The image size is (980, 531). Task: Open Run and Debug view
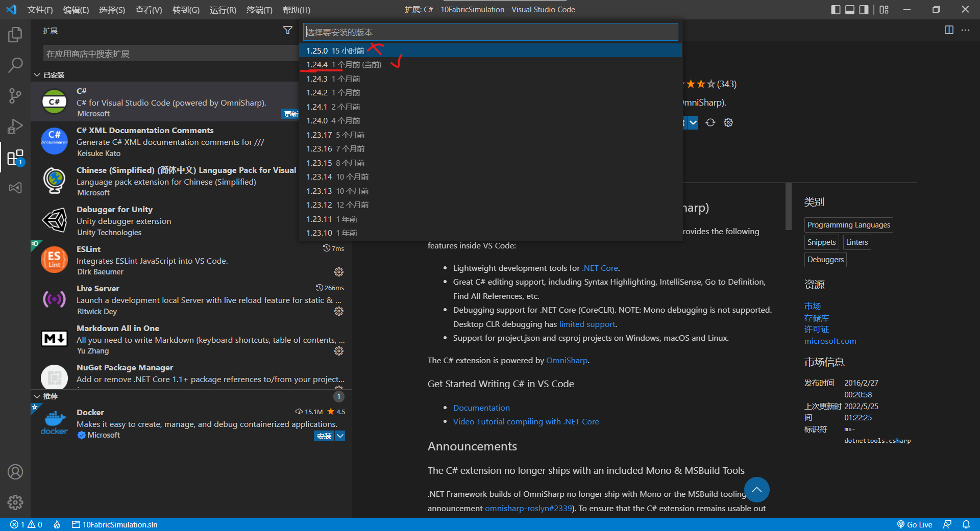(15, 126)
